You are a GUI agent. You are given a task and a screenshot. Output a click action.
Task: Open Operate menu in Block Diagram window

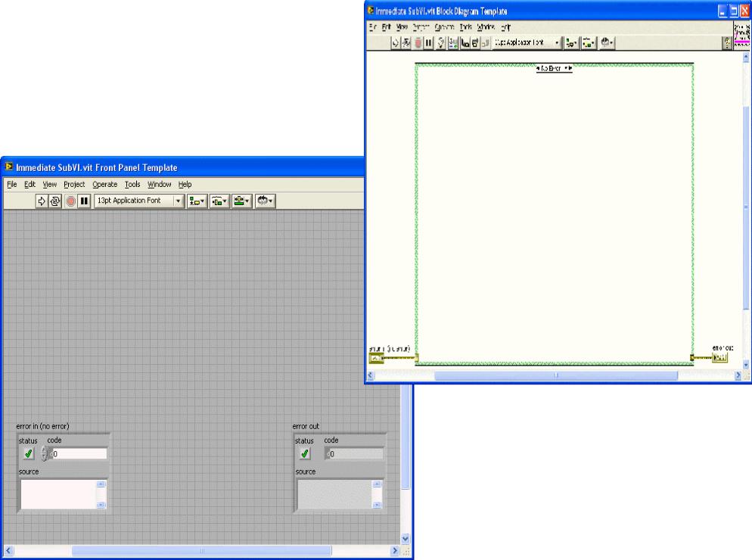coord(444,27)
